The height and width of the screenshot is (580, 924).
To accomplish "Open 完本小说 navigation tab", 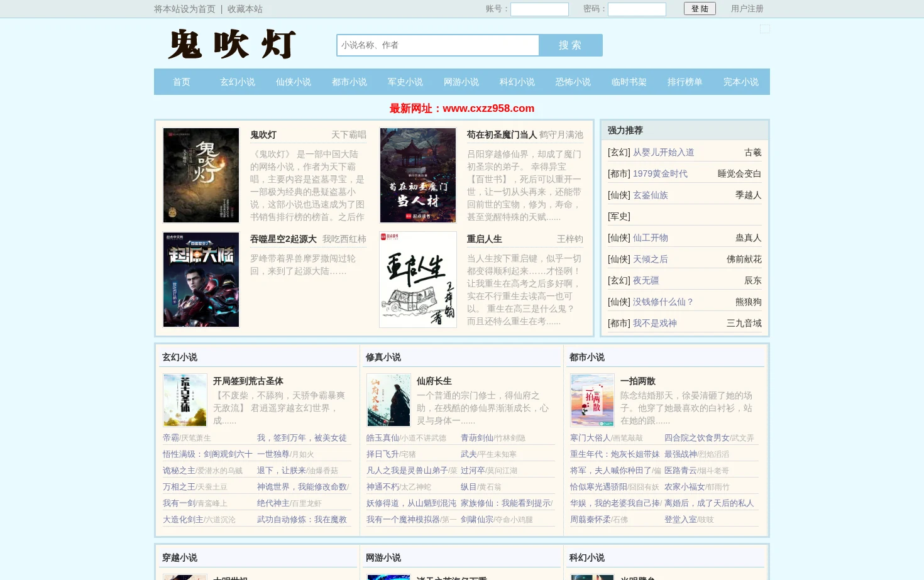I will coord(741,82).
